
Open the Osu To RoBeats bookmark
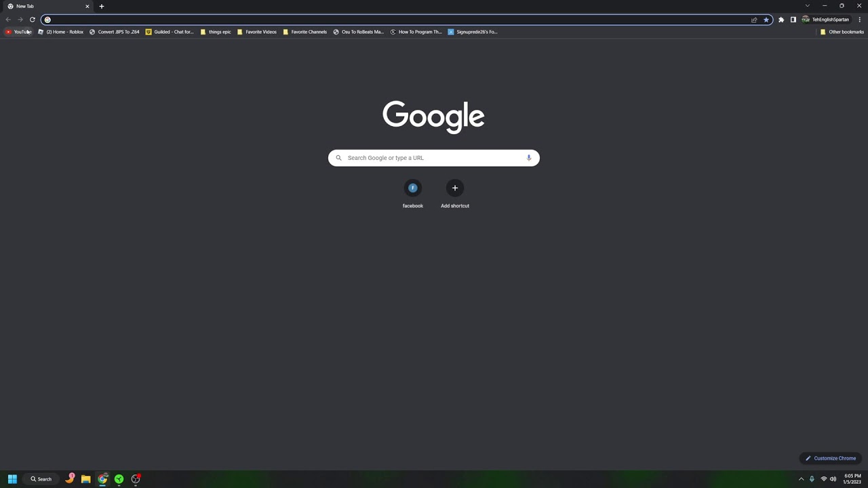(x=358, y=32)
